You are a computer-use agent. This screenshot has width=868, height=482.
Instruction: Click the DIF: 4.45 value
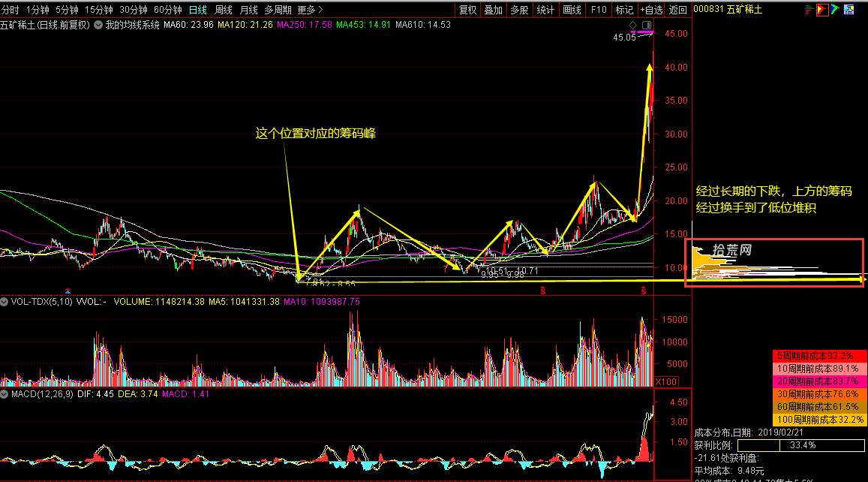click(96, 394)
